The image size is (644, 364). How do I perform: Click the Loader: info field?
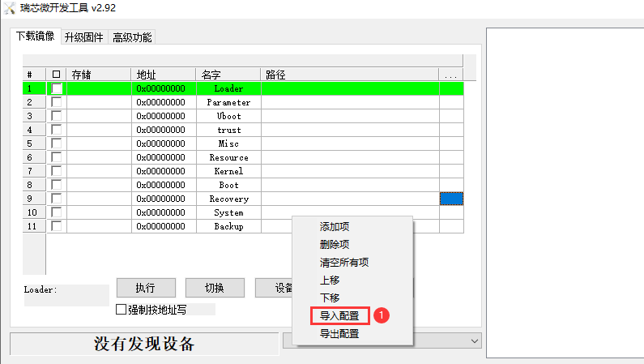[x=66, y=295]
